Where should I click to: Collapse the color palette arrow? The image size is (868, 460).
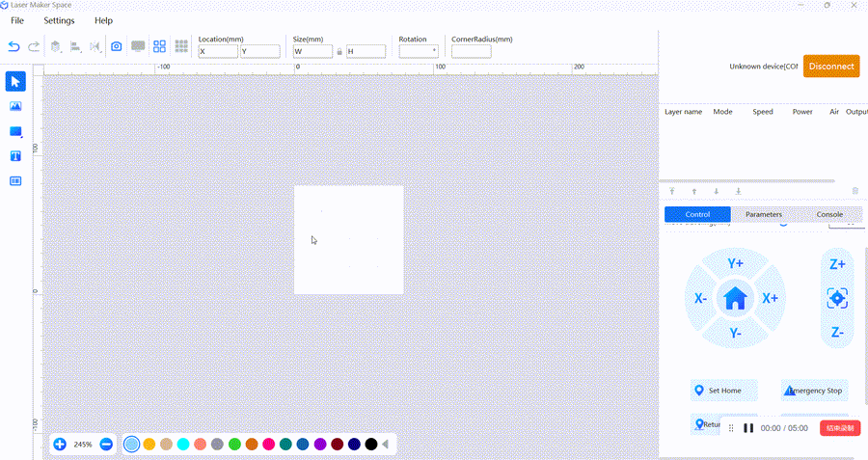pyautogui.click(x=385, y=444)
